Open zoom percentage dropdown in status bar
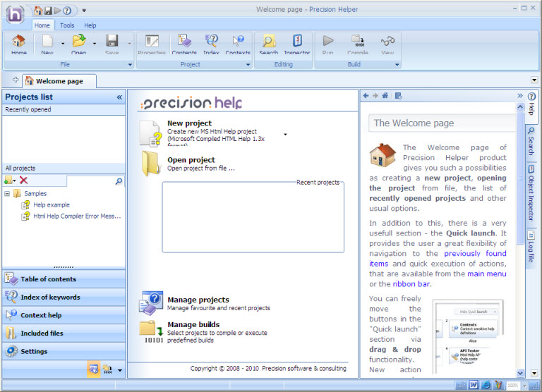 click(x=525, y=386)
